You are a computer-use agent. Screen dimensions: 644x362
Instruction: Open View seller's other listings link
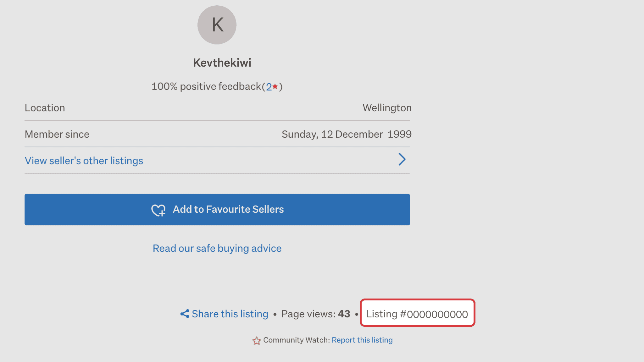(x=84, y=161)
